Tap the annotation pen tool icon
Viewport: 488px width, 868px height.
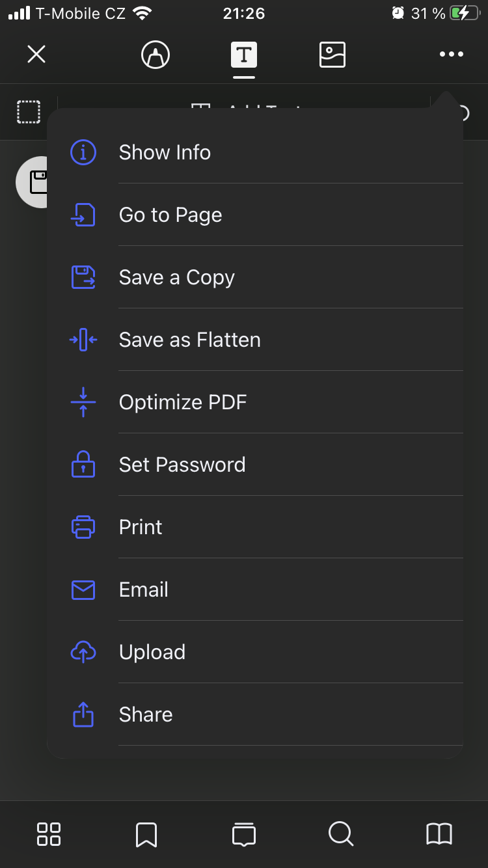(x=156, y=55)
